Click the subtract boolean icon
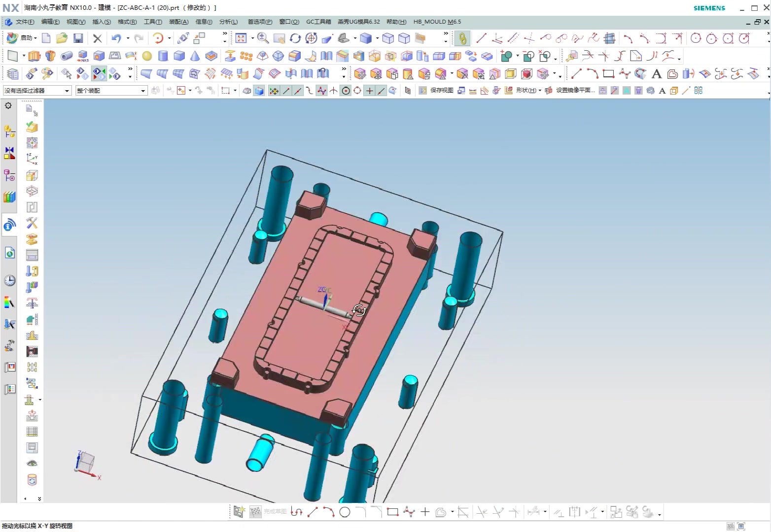Viewport: 771px width, 532px height. [x=529, y=56]
